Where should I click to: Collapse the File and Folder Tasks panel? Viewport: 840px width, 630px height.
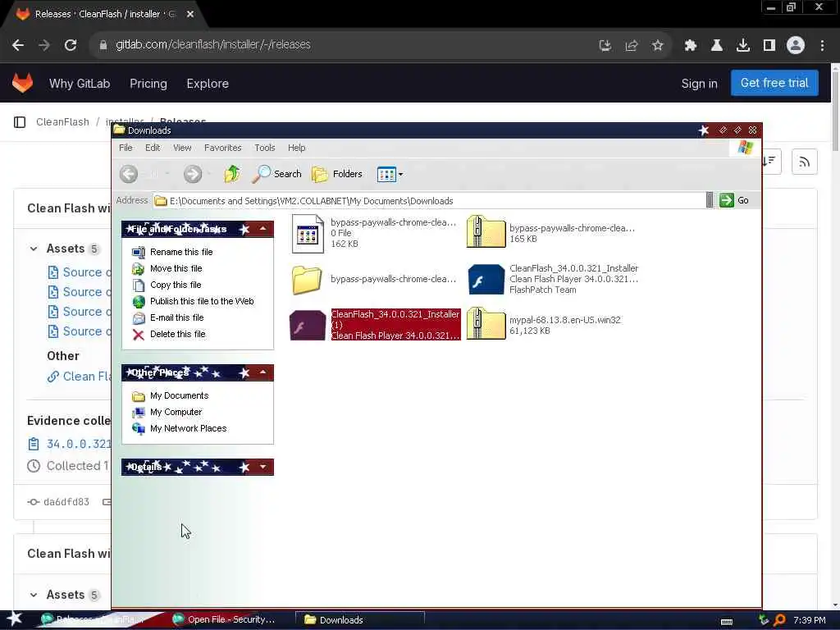[x=263, y=229]
